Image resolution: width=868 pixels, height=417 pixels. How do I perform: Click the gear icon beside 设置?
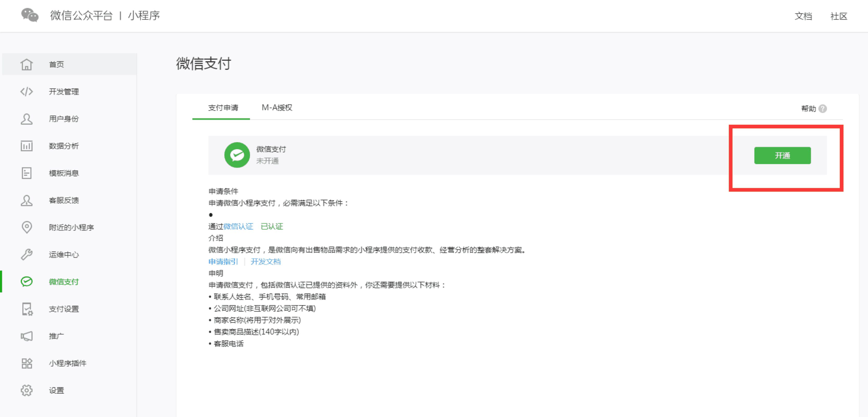27,390
